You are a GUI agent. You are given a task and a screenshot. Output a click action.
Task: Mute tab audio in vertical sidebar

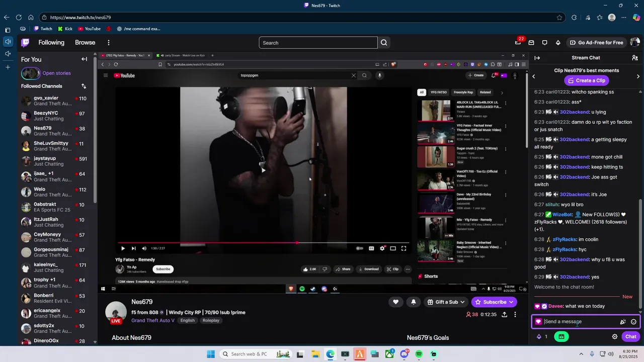pos(8,42)
